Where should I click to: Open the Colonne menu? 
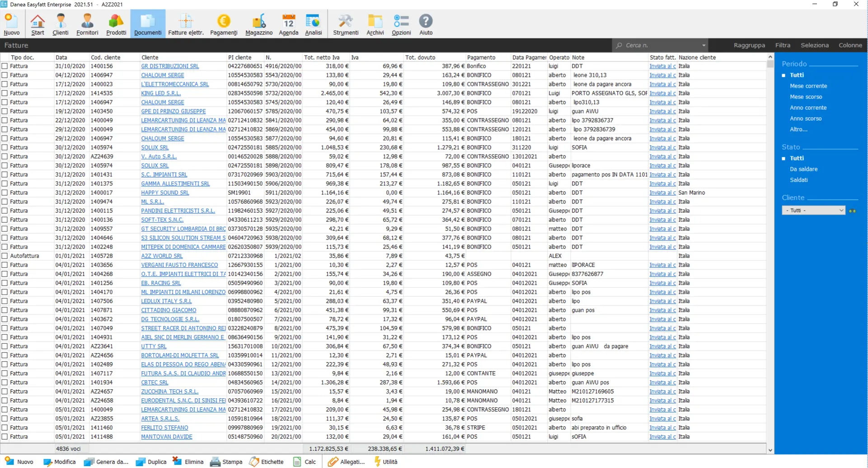pos(850,45)
